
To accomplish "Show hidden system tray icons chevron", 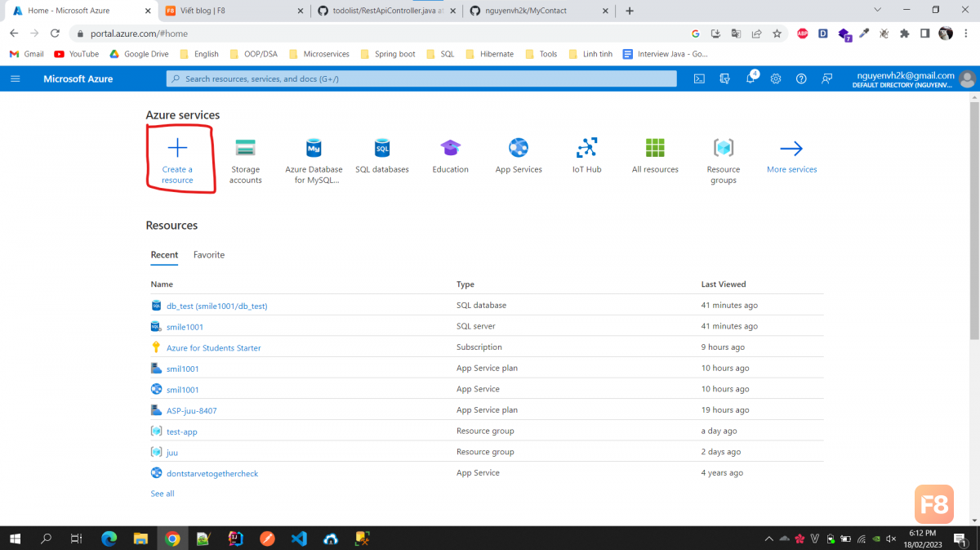I will [768, 539].
